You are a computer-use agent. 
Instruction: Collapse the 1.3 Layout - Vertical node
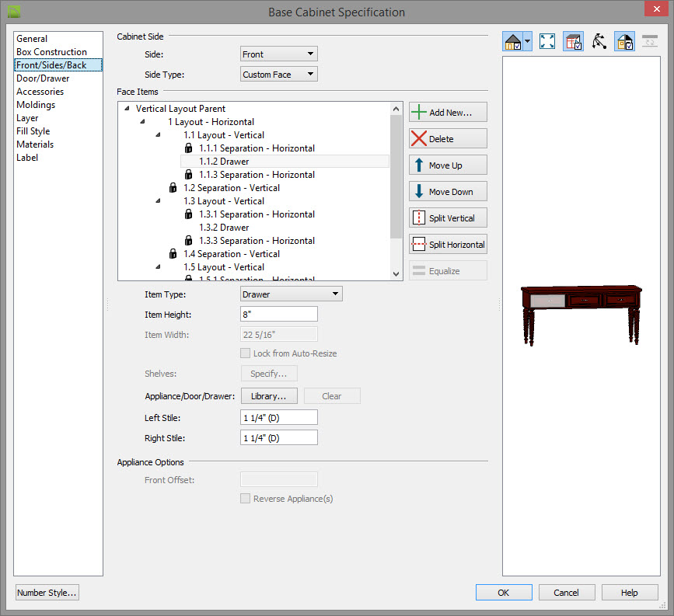159,201
